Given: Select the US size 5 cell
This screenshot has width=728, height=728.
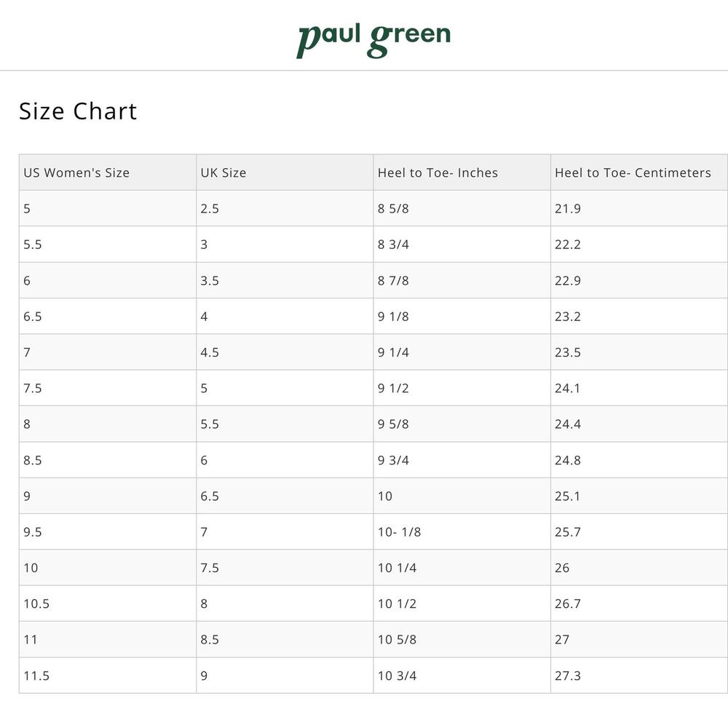Looking at the screenshot, I should [108, 208].
